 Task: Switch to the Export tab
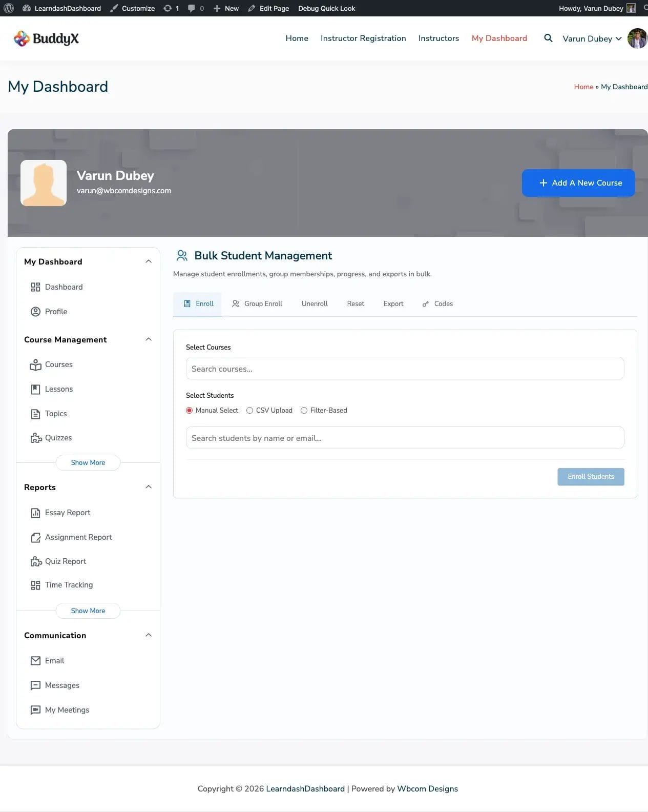coord(393,304)
